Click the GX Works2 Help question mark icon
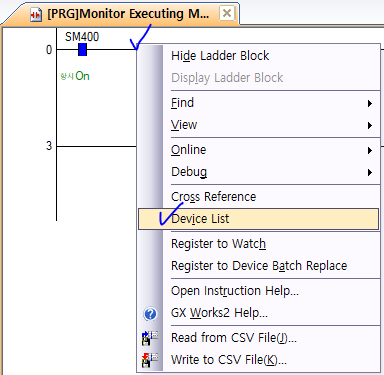This screenshot has width=384, height=375. pos(150,313)
